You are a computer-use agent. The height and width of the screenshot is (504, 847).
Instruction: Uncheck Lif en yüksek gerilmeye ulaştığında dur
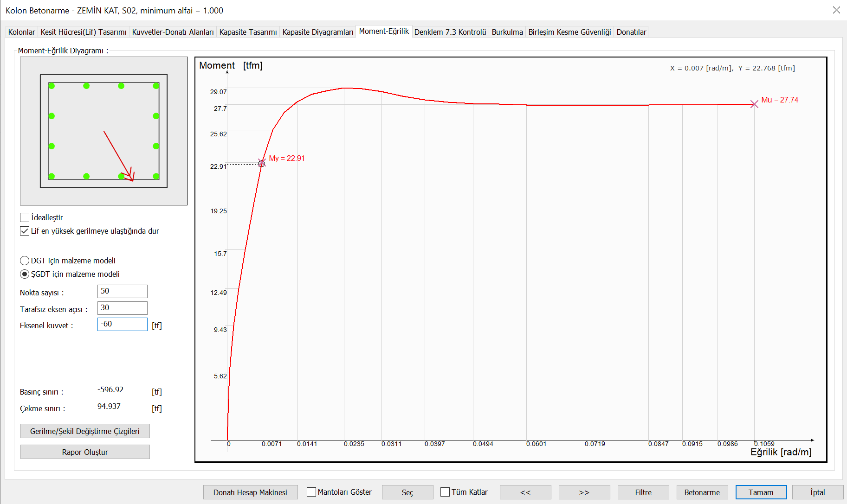click(x=25, y=231)
